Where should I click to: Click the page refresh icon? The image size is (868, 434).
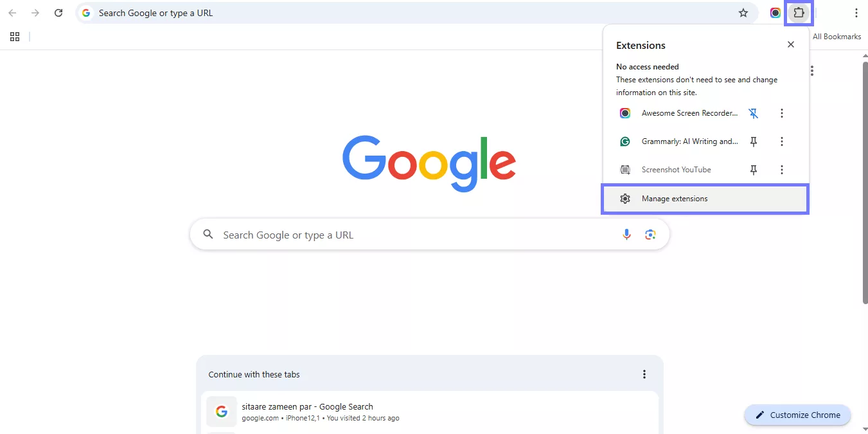[x=58, y=12]
